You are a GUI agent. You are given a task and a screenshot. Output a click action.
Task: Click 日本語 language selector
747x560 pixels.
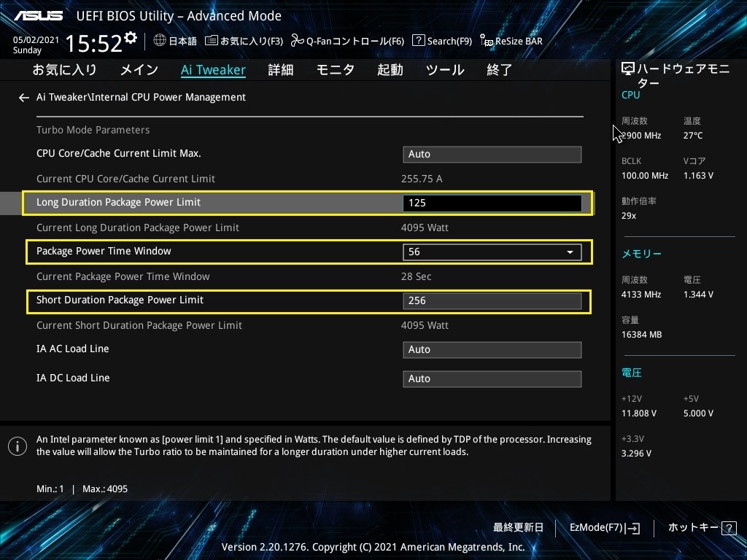(x=183, y=41)
